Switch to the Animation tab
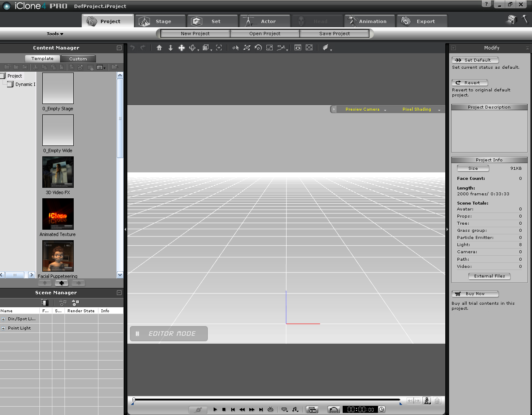Viewport: 532px width, 415px height. point(369,21)
